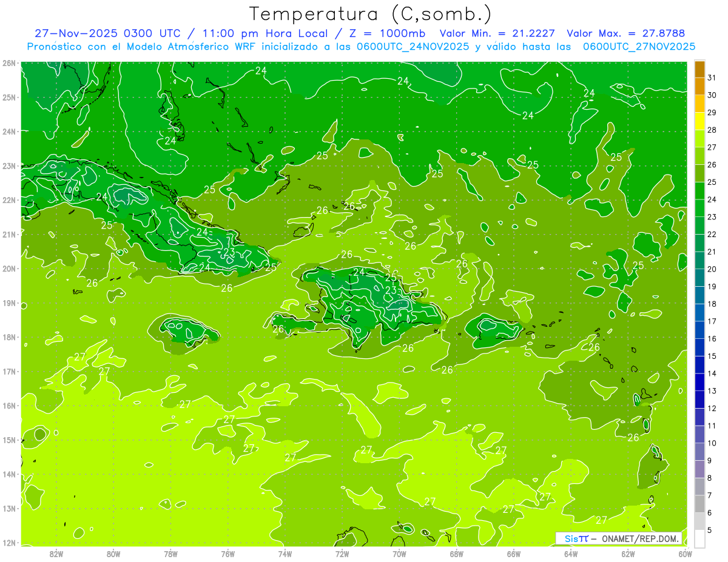Click the '13' value on the color scale
The image size is (728, 562).
tap(712, 391)
